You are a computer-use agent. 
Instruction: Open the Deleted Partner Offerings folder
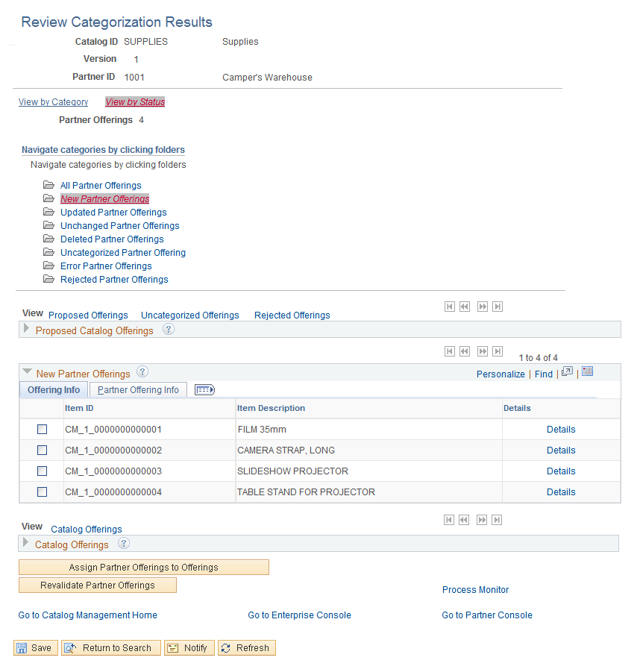click(x=112, y=239)
